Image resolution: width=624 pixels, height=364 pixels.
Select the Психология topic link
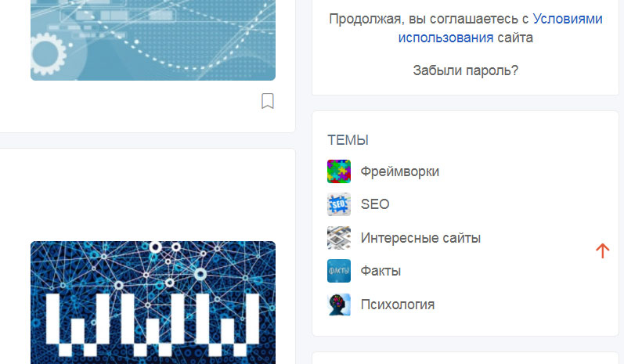pos(398,305)
